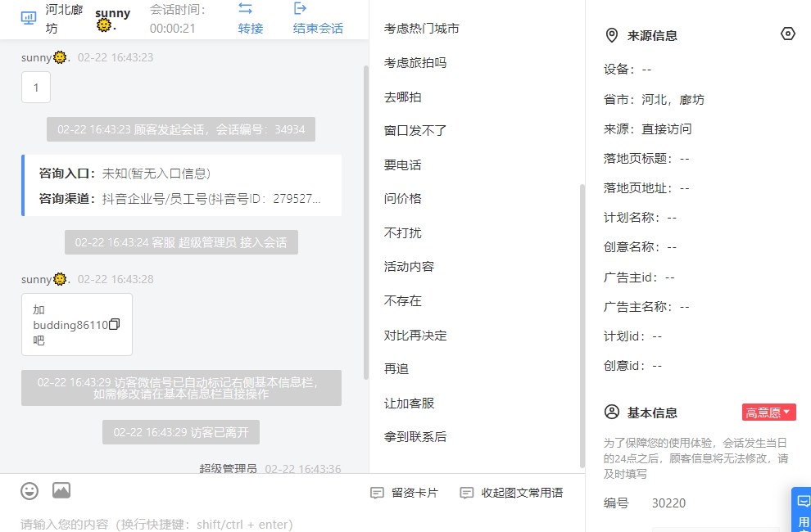End the conversation with 结束会话
The image size is (811, 532).
click(318, 28)
